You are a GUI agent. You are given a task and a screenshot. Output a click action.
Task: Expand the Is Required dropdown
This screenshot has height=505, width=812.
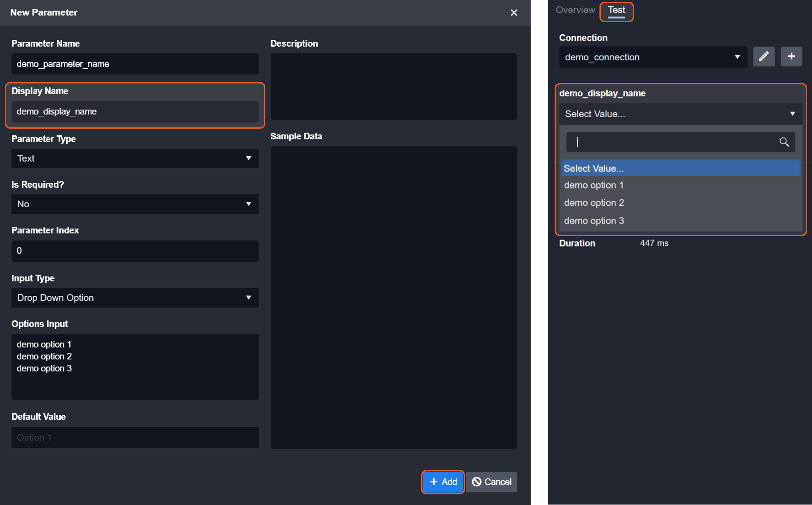[x=135, y=204]
